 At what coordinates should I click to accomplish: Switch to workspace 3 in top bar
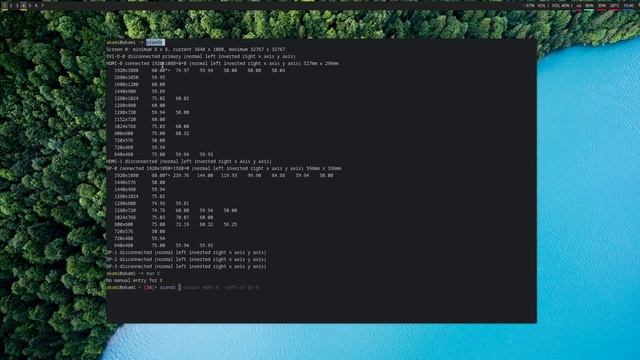pos(17,5)
